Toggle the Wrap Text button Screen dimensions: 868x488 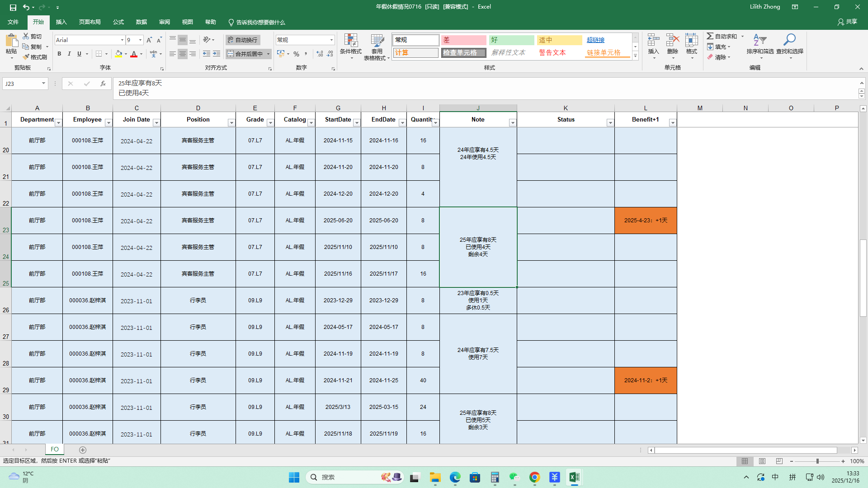pyautogui.click(x=243, y=40)
